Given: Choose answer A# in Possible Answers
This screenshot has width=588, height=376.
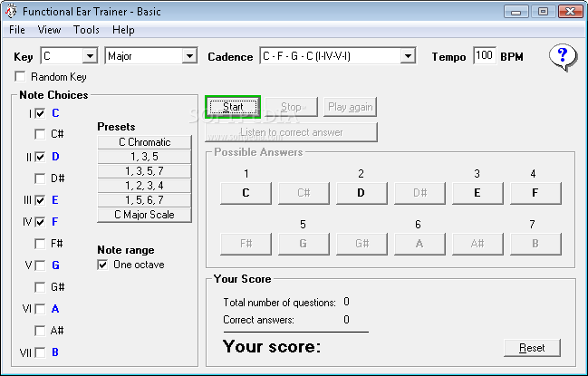Looking at the screenshot, I should click(477, 244).
